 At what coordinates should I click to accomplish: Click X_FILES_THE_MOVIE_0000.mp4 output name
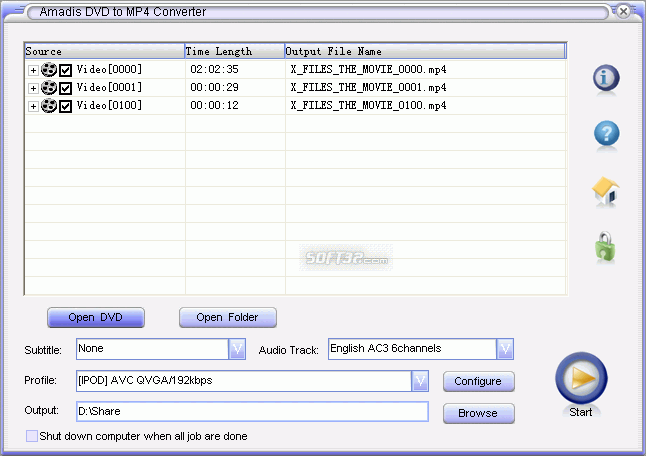coord(368,69)
